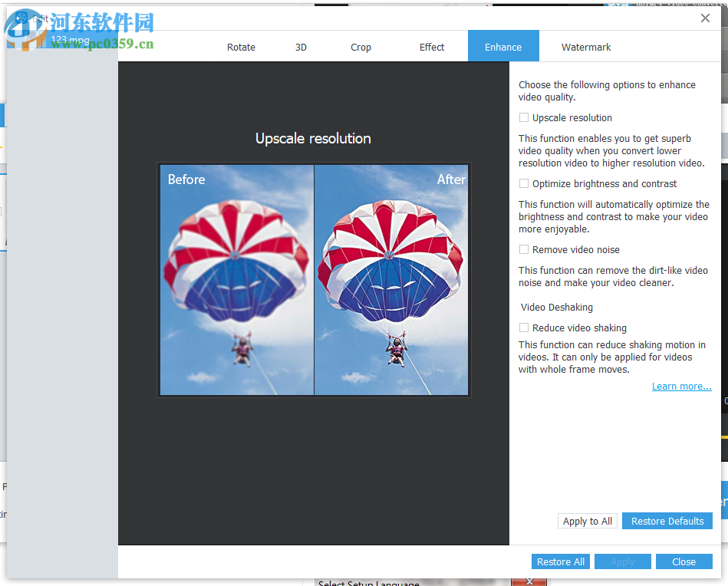Enable Remove video noise
Viewport: 728px width, 586px height.
pos(524,249)
